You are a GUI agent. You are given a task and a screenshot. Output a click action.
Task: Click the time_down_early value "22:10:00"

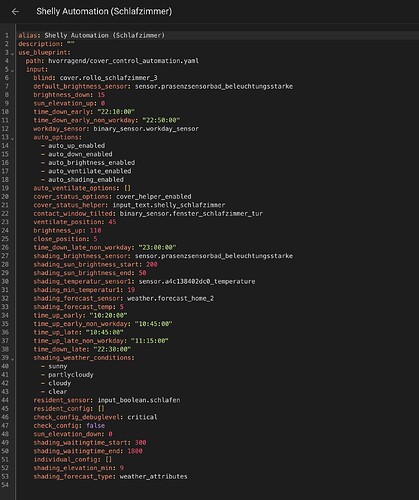[x=116, y=112]
